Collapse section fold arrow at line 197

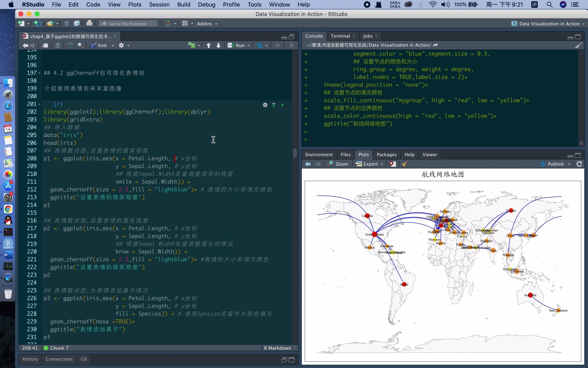[x=39, y=73]
